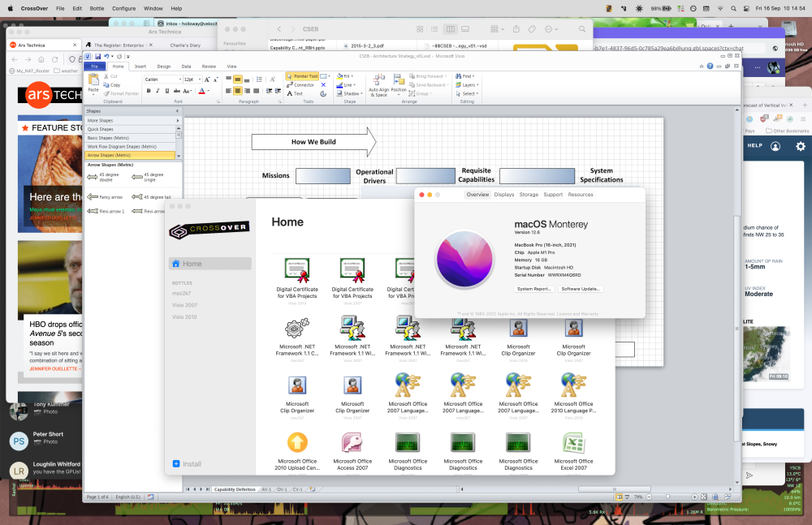Click the Software Update... button
This screenshot has height=525, width=812.
point(581,289)
